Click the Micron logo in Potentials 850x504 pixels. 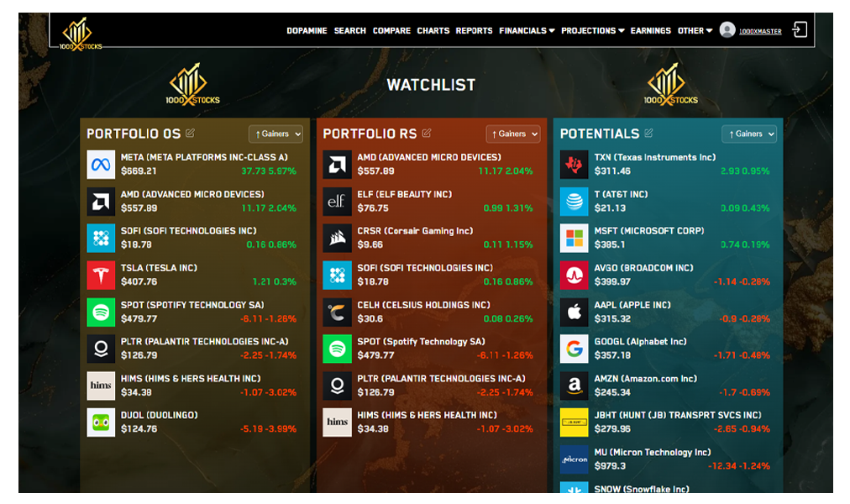point(574,459)
